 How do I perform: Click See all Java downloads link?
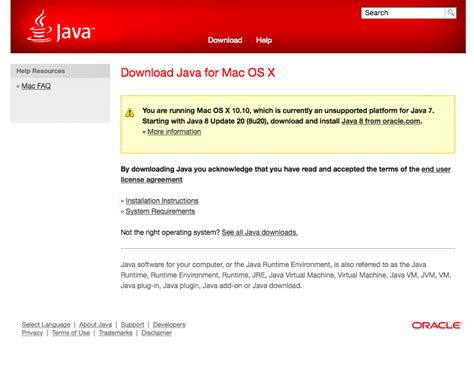coord(260,233)
